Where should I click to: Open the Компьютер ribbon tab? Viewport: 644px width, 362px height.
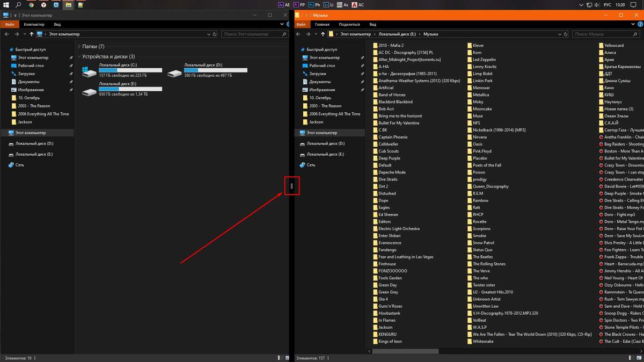pyautogui.click(x=34, y=24)
